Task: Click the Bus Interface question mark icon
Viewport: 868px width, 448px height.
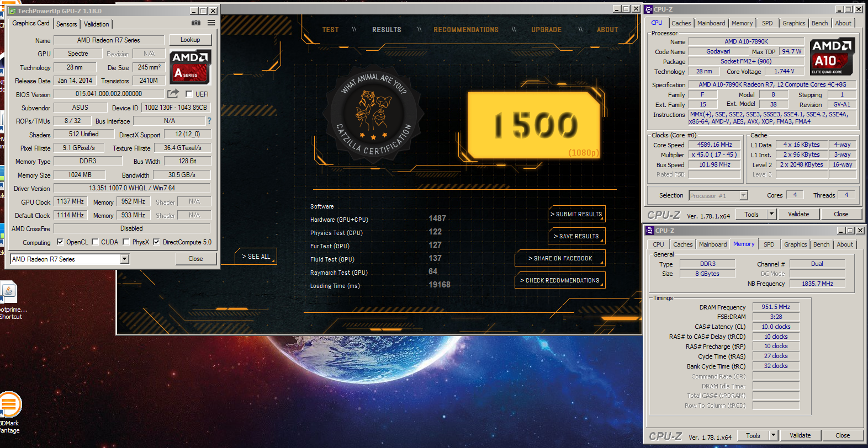Action: coord(209,121)
